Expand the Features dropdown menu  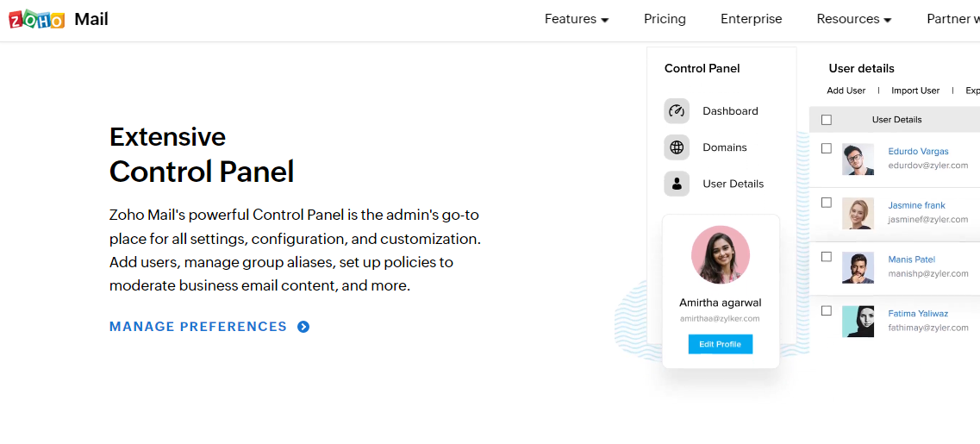577,19
